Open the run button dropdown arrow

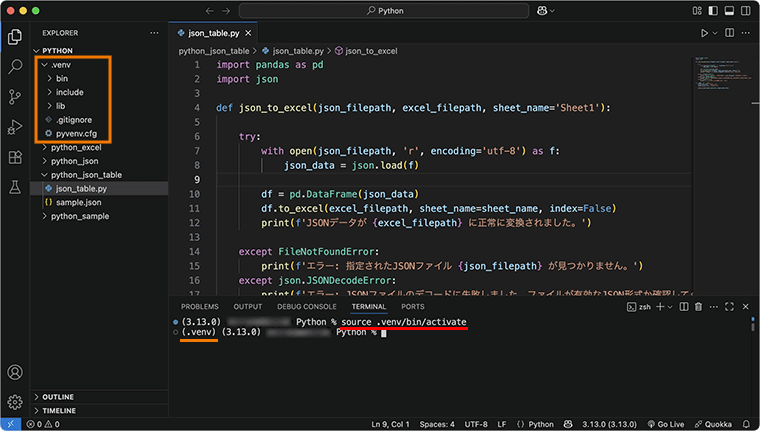click(x=715, y=33)
